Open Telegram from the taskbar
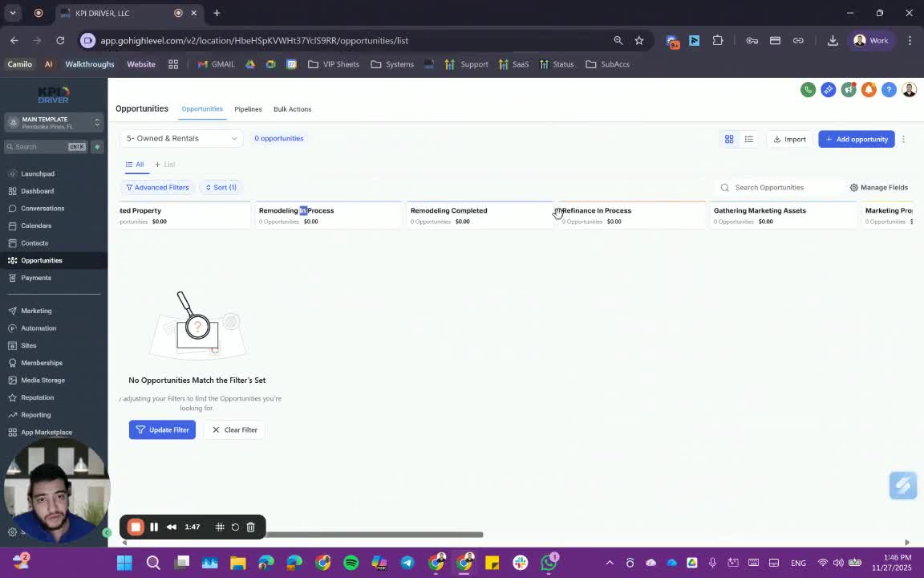924x578 pixels. tap(407, 563)
